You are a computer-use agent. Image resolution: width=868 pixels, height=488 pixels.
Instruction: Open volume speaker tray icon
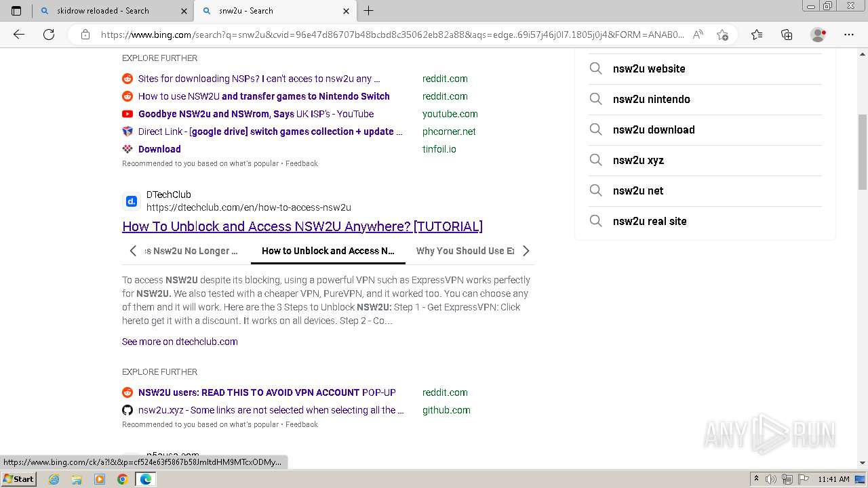(x=771, y=479)
